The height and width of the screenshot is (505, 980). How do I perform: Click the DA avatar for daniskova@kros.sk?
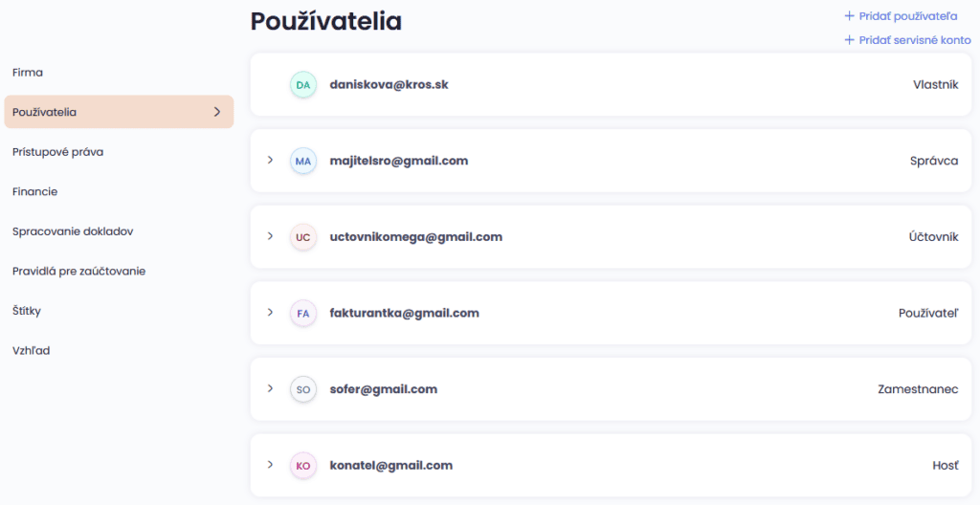303,84
